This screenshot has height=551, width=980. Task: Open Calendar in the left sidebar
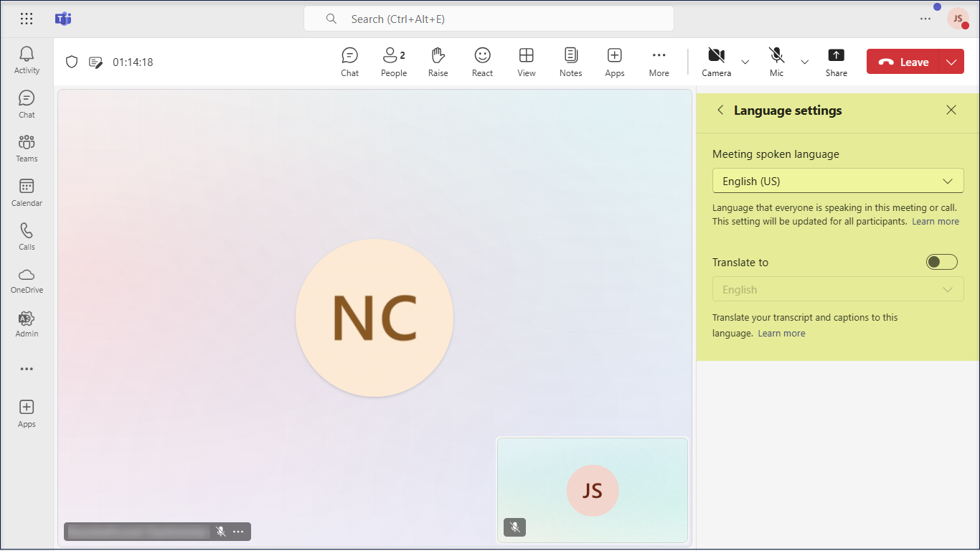(27, 192)
